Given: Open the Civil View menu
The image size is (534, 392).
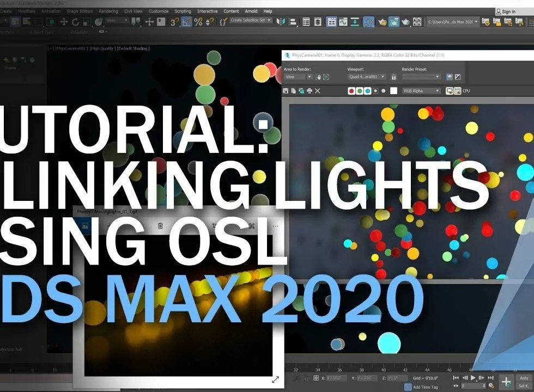Looking at the screenshot, I should pyautogui.click(x=133, y=11).
